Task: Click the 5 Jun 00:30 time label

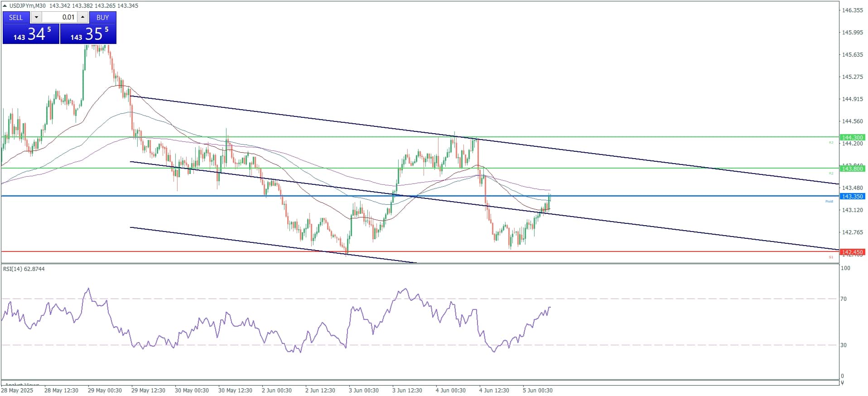Action: point(538,390)
